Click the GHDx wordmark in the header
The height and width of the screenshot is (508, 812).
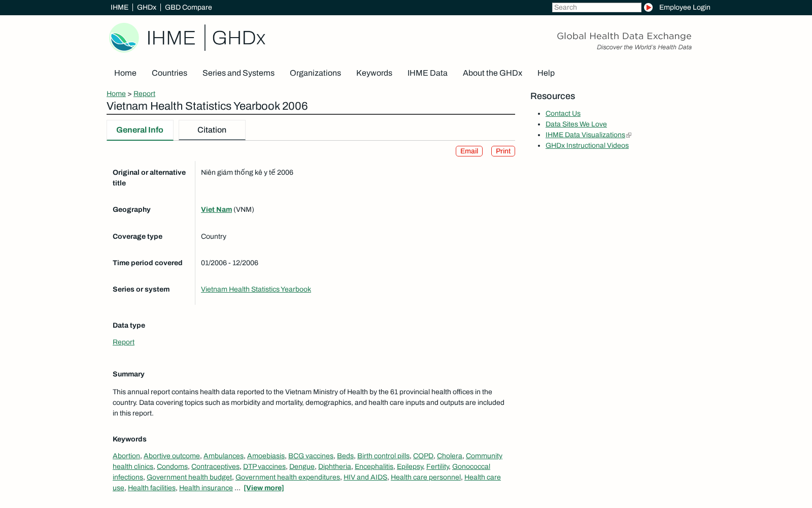click(239, 38)
